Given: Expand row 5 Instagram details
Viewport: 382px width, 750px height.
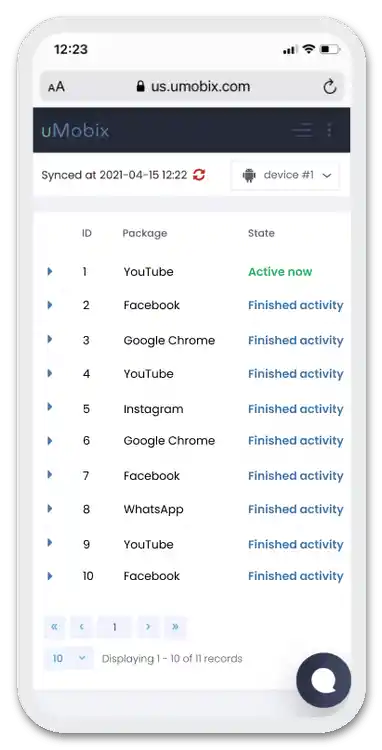Looking at the screenshot, I should pyautogui.click(x=50, y=407).
